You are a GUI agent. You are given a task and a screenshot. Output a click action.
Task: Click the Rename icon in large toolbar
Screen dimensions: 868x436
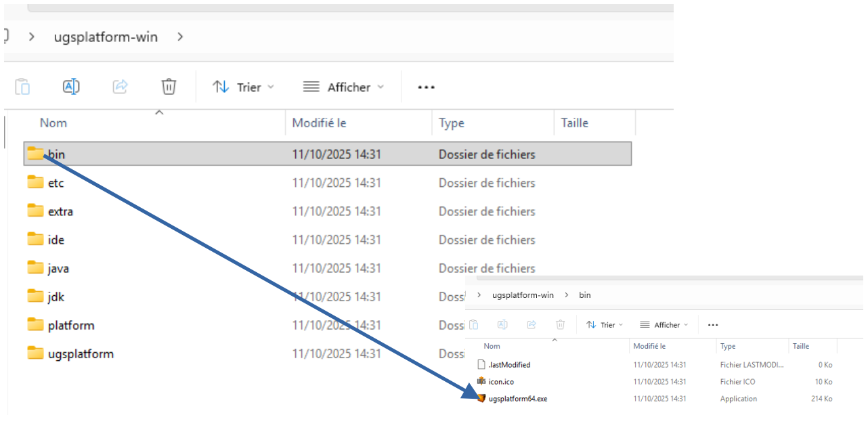click(x=71, y=87)
